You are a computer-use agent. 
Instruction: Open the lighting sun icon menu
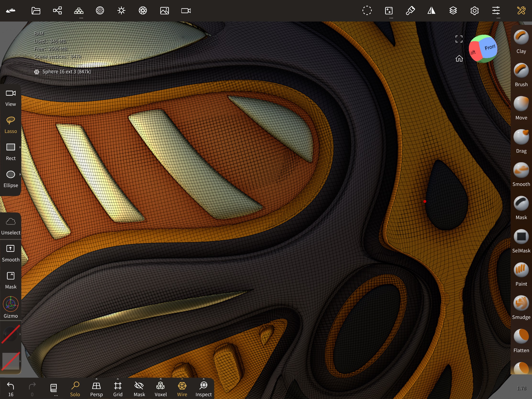(x=121, y=11)
